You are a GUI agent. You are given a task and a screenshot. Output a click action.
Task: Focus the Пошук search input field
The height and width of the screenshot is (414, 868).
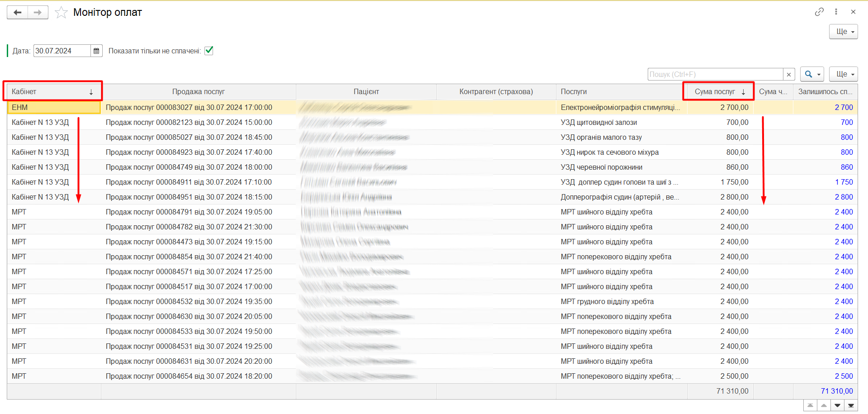[715, 75]
